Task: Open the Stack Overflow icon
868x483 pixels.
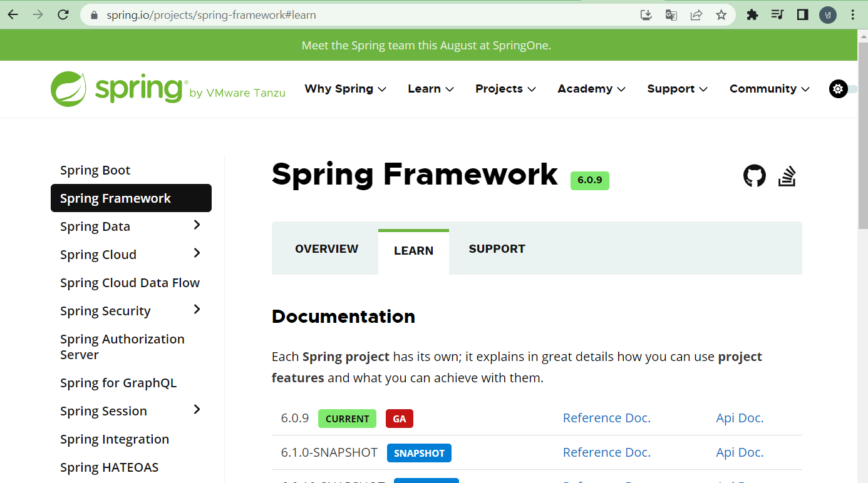Action: (x=787, y=176)
